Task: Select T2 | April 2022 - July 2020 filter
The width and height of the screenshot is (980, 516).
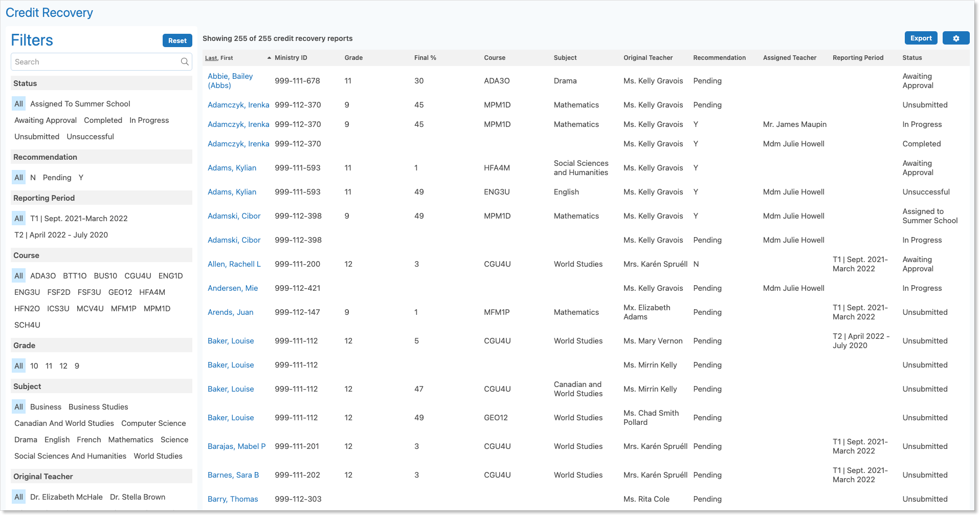Action: (x=61, y=235)
